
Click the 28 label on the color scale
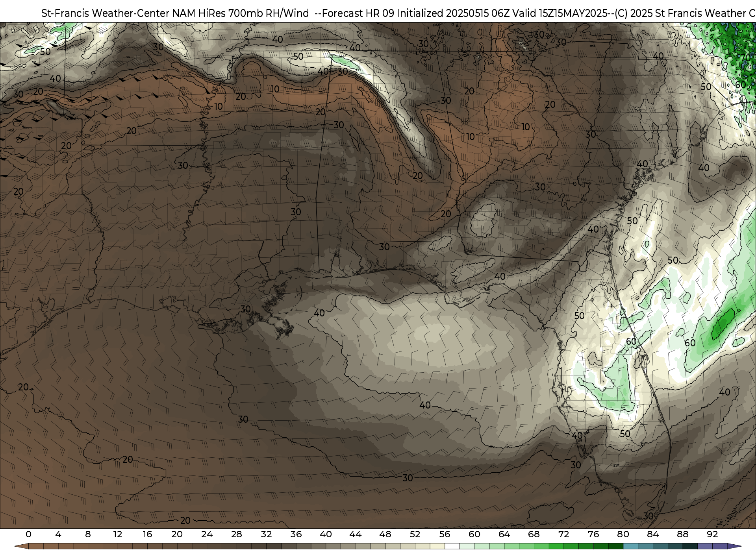point(237,534)
